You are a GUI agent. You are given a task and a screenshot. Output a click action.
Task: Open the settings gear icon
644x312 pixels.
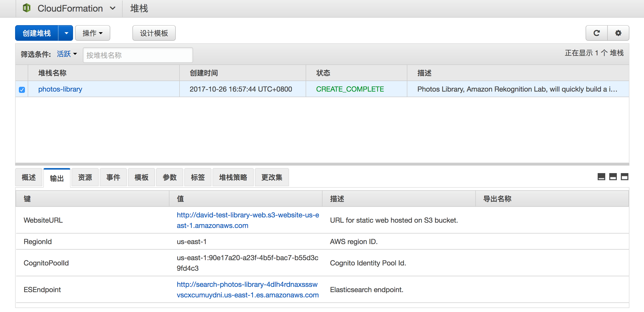point(618,33)
